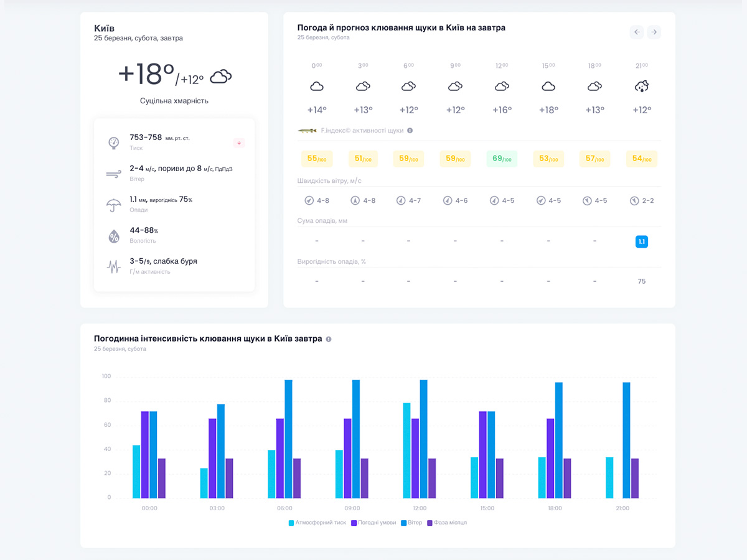747x560 pixels.
Task: Expand the pressure trend down-arrow badge
Action: [239, 142]
